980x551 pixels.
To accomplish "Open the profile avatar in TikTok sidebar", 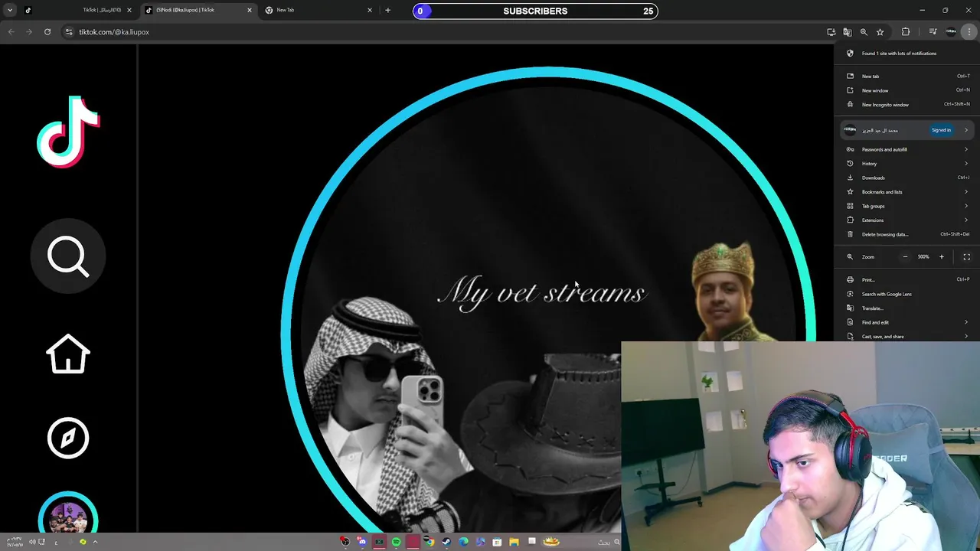I will tap(68, 514).
